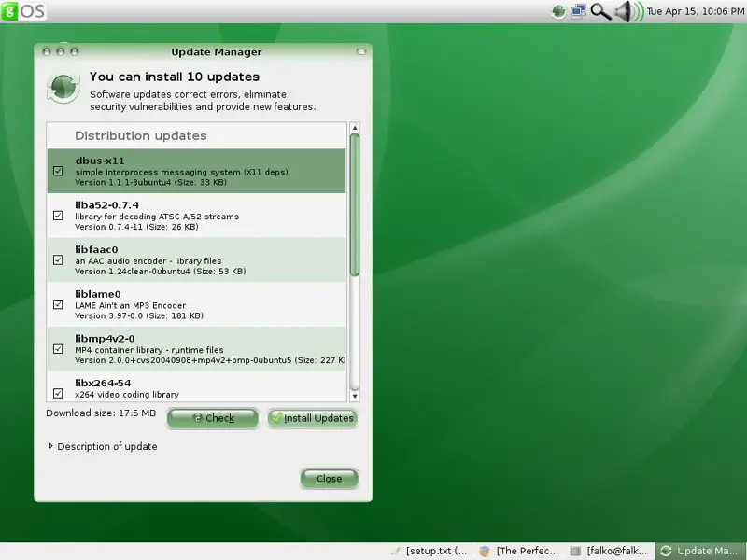
Task: Select the libx264-54 package name
Action: click(103, 383)
